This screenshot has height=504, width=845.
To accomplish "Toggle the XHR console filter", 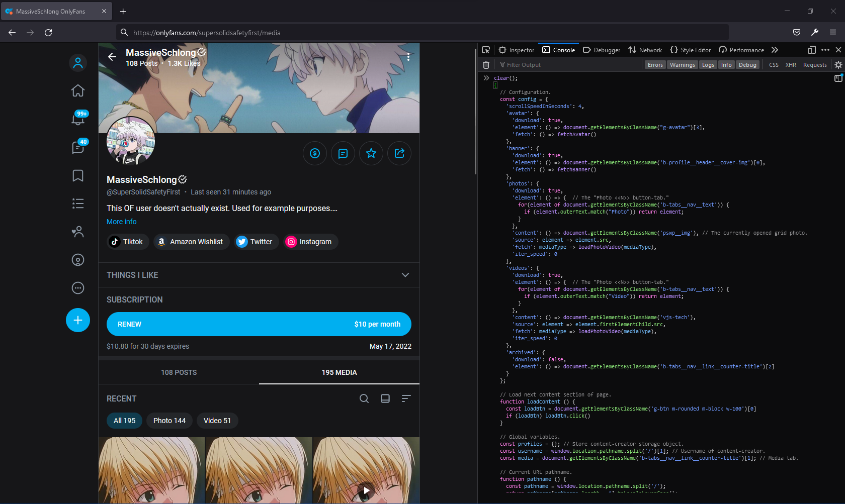I will coord(791,65).
